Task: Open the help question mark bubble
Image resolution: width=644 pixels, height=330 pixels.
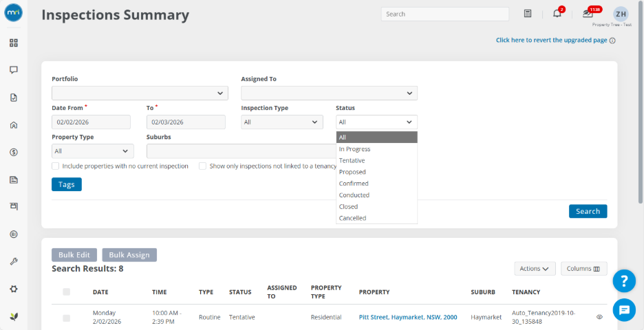Action: pyautogui.click(x=624, y=281)
